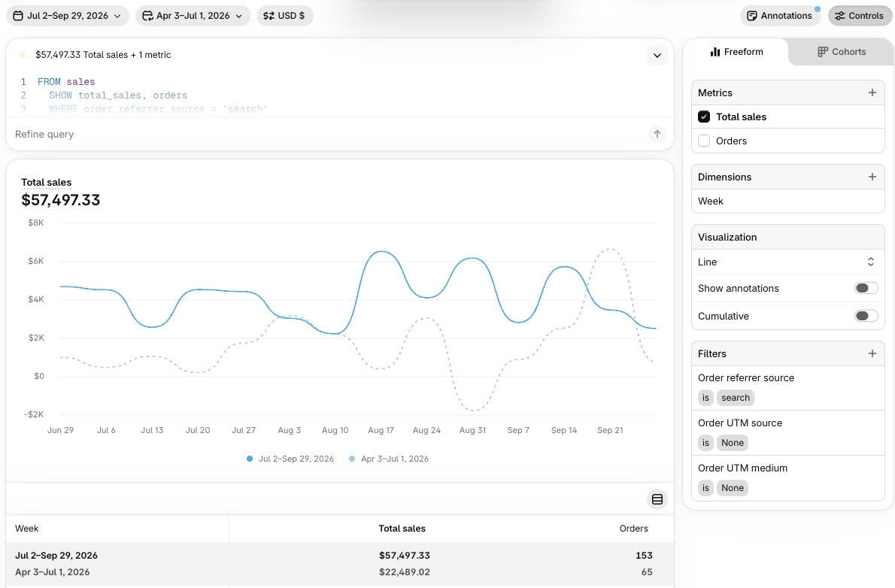The image size is (895, 588).
Task: Click the 'is' operator for Order referrer source
Action: point(705,398)
